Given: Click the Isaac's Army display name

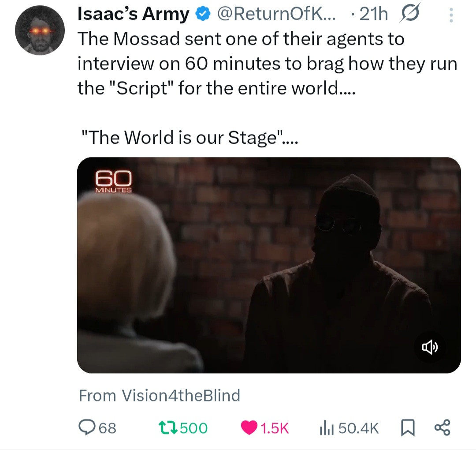Looking at the screenshot, I should pyautogui.click(x=133, y=15).
